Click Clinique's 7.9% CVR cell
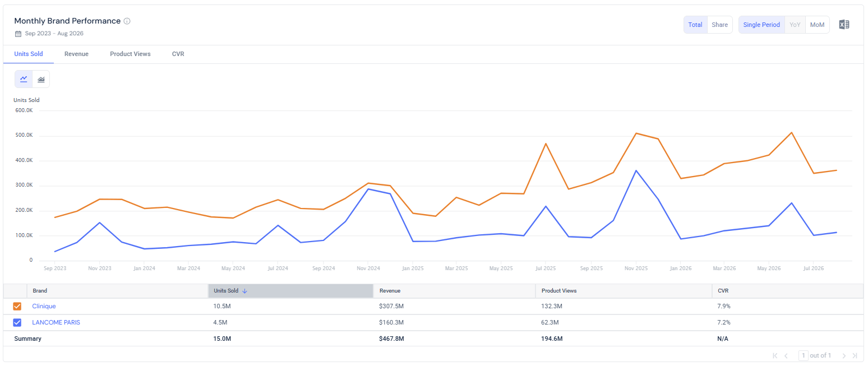 click(x=724, y=306)
